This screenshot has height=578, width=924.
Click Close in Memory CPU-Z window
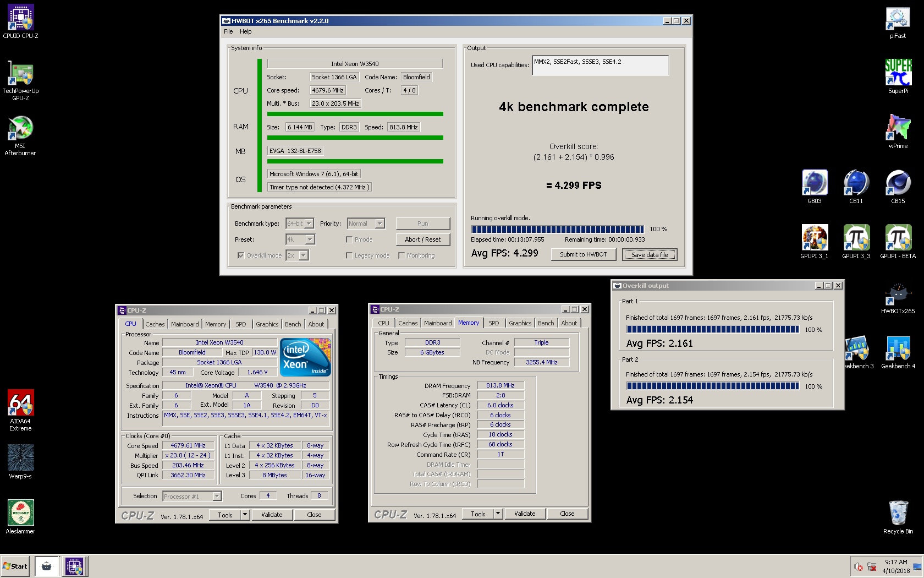[x=567, y=514]
